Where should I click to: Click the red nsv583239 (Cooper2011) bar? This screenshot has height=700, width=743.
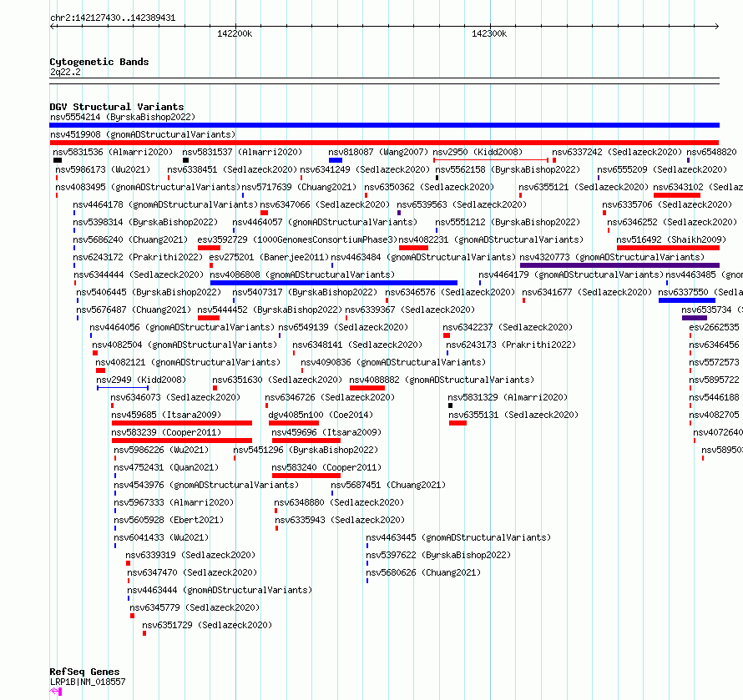(182, 441)
